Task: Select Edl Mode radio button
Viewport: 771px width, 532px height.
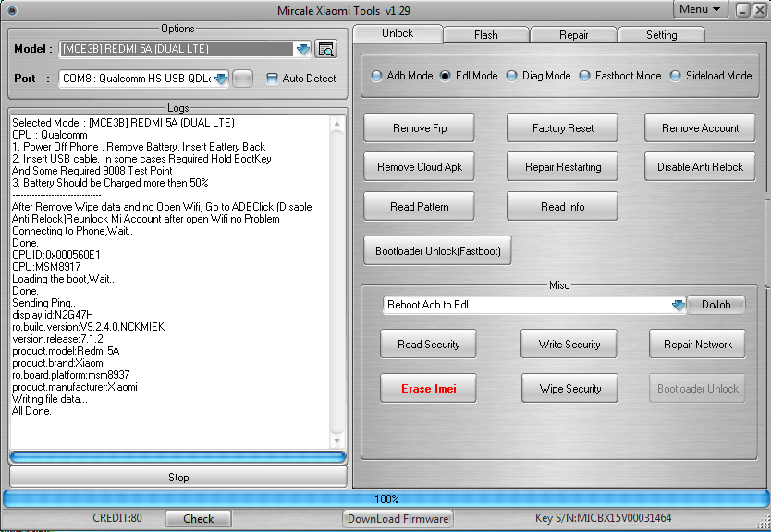Action: tap(445, 76)
